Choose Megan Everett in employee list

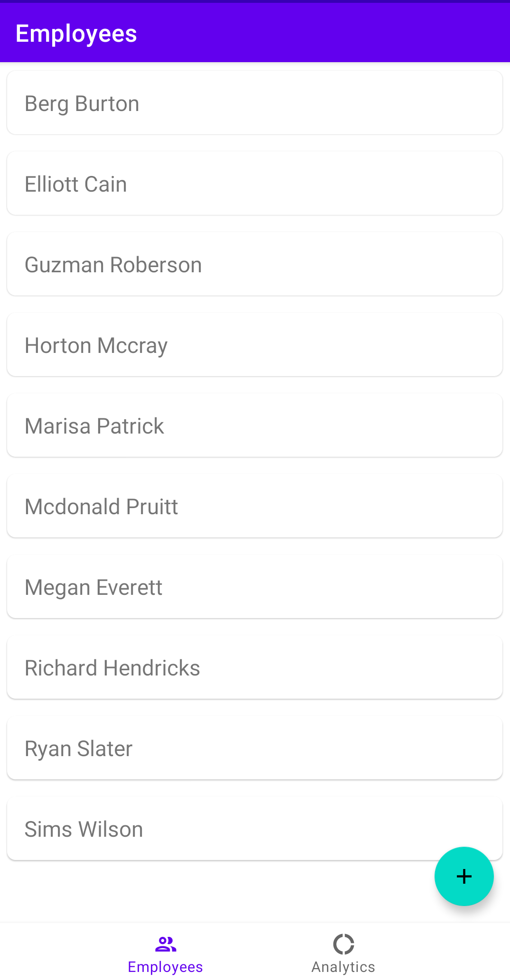pos(255,586)
